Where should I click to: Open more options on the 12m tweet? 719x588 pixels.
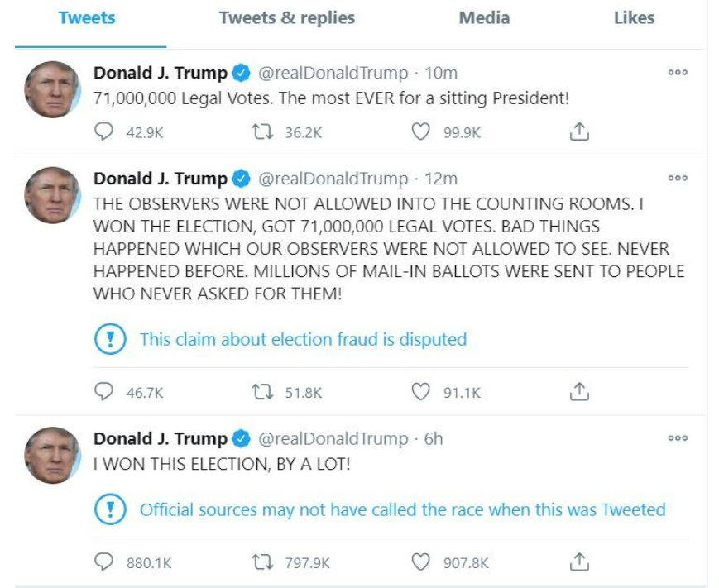coord(678,178)
